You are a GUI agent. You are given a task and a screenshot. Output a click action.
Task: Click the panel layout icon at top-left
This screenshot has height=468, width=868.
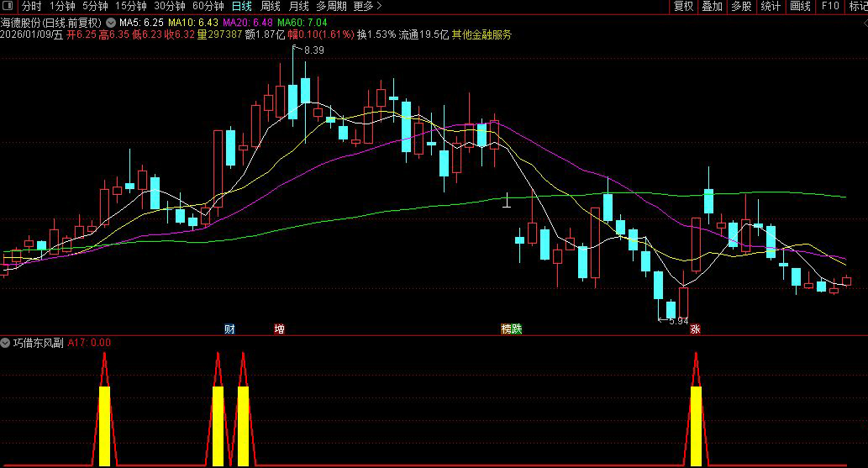click(8, 6)
